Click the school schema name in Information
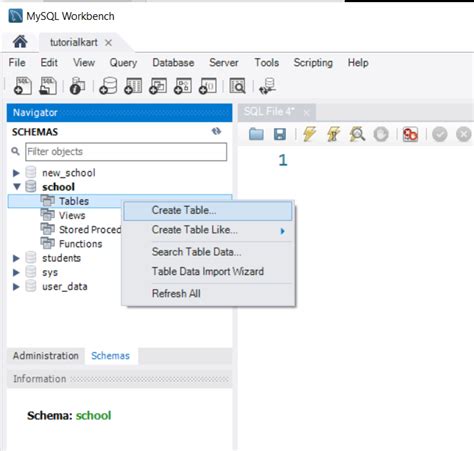Viewport: 474px width, 451px height. (x=94, y=415)
